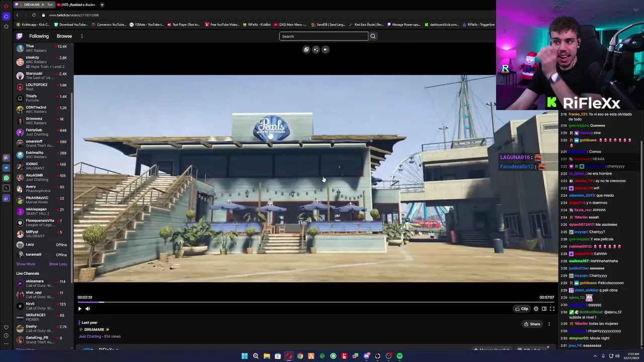This screenshot has height=362, width=644.
Task: Select the DREAMARE Twitch tab
Action: (35, 5)
